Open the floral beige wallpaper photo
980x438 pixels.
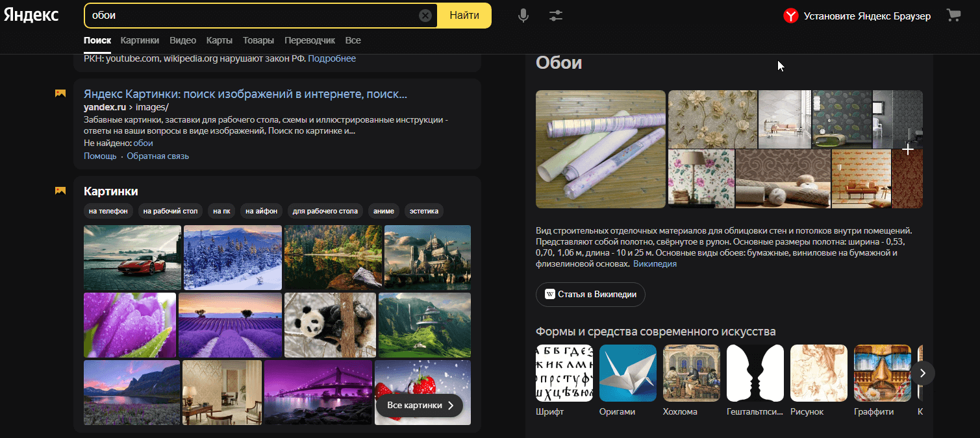point(712,119)
